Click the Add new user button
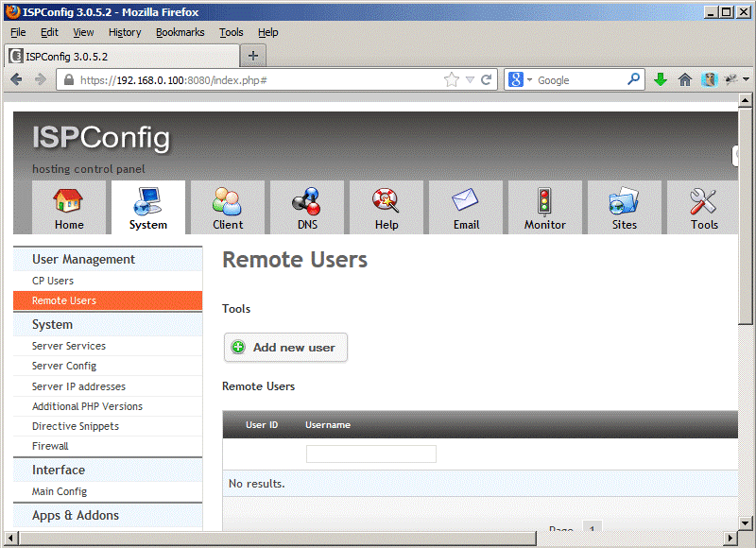756x548 pixels. (285, 348)
